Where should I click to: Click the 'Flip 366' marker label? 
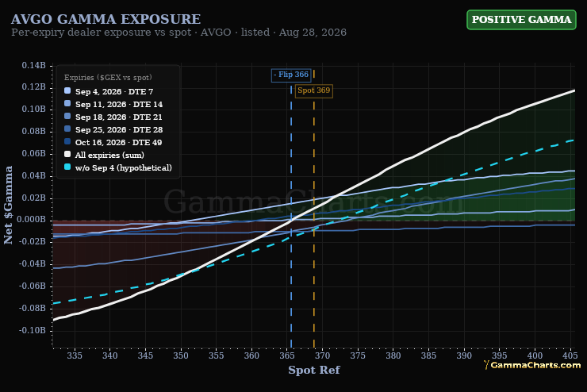click(x=291, y=75)
